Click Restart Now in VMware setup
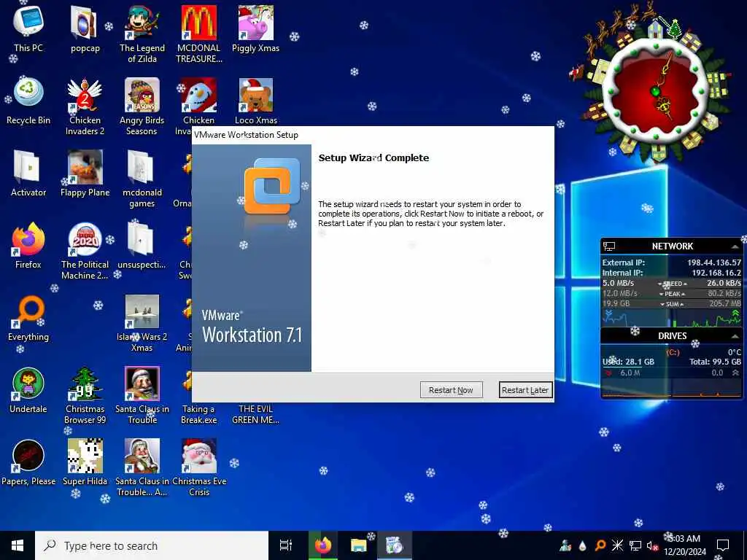The width and height of the screenshot is (747, 560). [x=451, y=390]
